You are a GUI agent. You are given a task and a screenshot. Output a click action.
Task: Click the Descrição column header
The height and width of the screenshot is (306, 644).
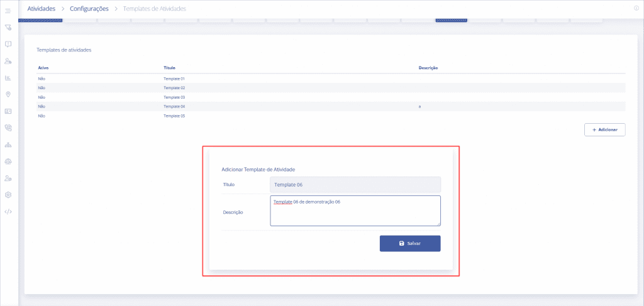tap(428, 68)
